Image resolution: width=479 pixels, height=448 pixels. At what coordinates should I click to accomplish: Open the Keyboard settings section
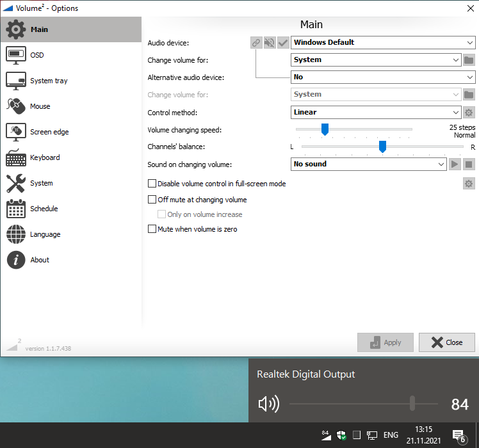pyautogui.click(x=45, y=157)
